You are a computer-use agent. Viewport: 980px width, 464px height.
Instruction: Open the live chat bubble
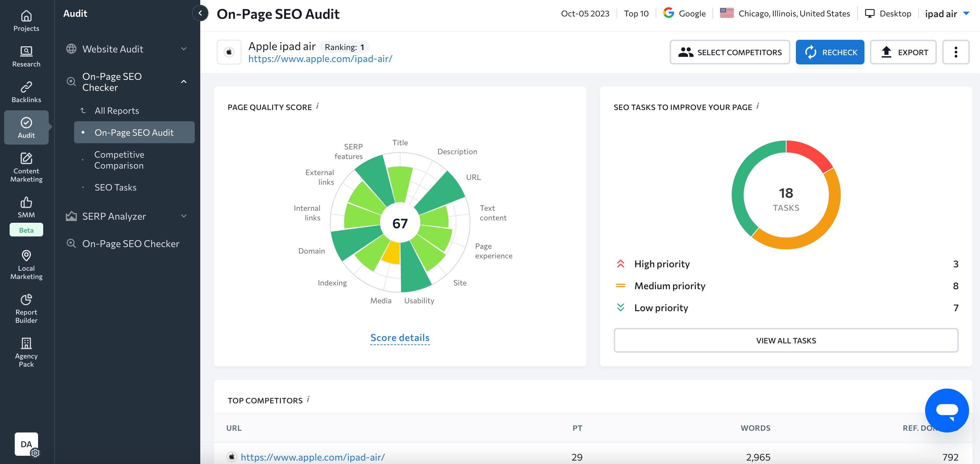[947, 411]
